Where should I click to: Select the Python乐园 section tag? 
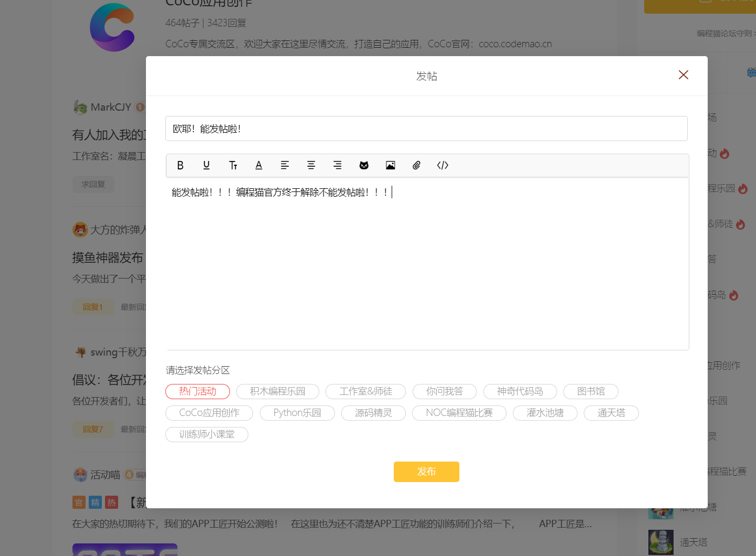point(297,413)
